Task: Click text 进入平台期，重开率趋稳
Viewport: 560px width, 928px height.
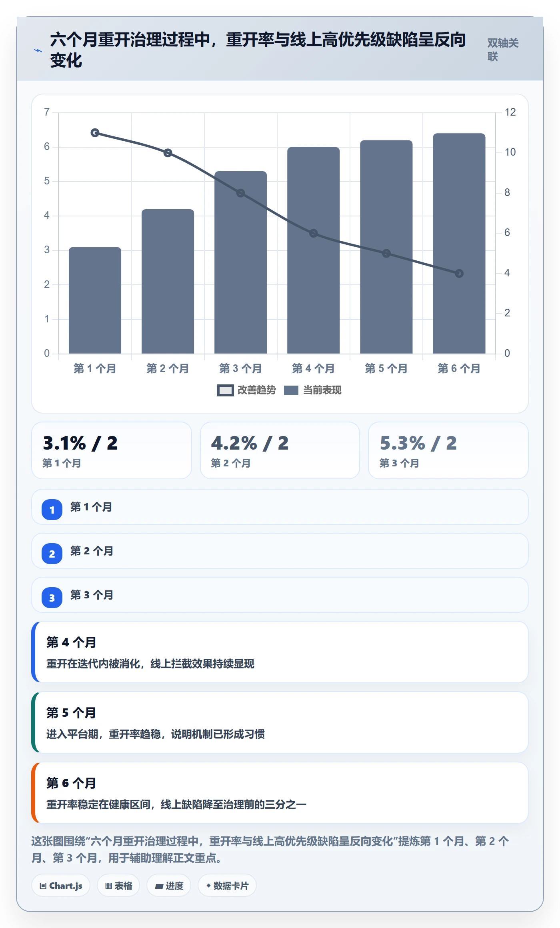Action: (x=104, y=734)
